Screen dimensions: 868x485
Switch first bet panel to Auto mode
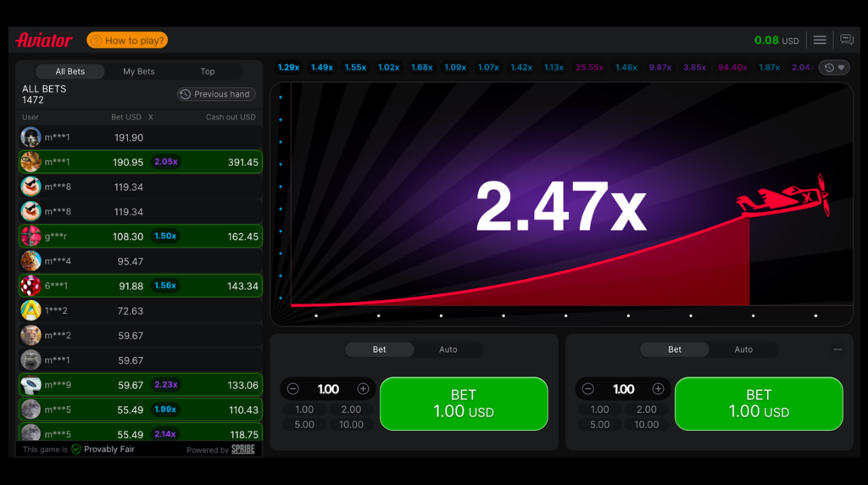pyautogui.click(x=448, y=349)
